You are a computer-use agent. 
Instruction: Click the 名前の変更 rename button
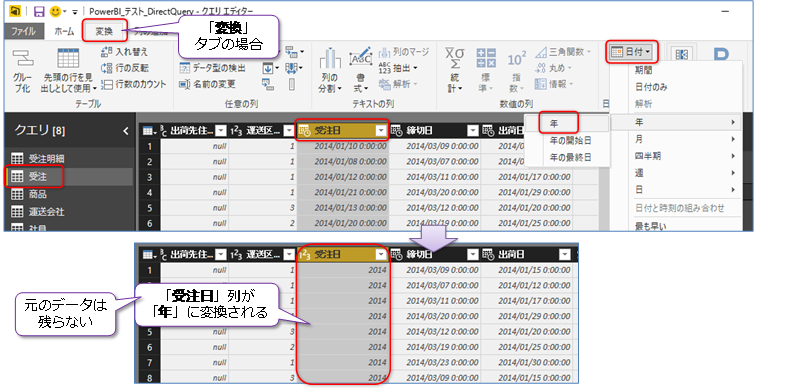click(207, 84)
